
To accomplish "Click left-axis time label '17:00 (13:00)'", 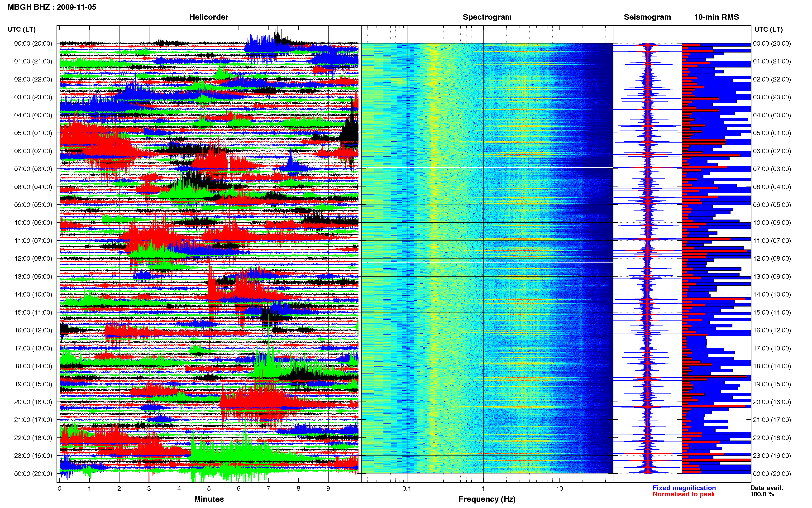I will [33, 348].
